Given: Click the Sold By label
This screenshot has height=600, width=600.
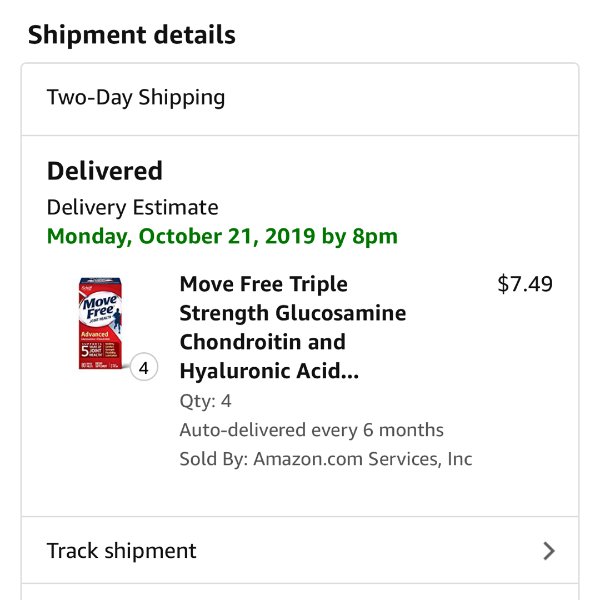Looking at the screenshot, I should coord(213,460).
